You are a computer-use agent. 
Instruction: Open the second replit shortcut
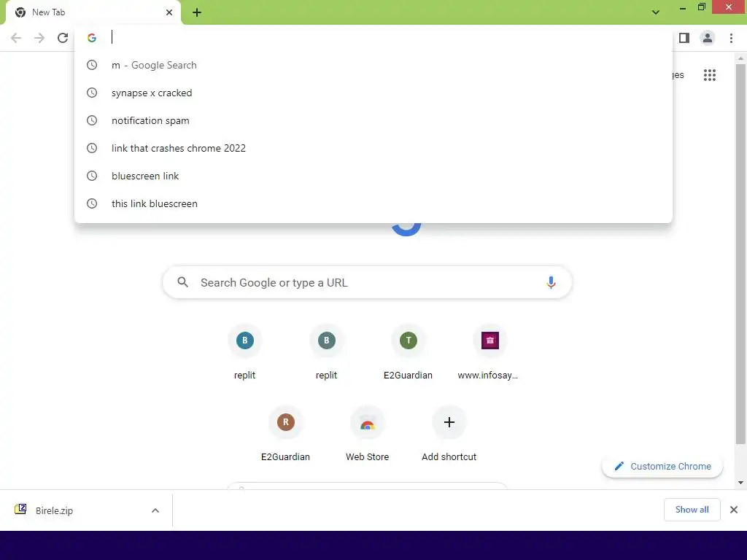coord(326,352)
